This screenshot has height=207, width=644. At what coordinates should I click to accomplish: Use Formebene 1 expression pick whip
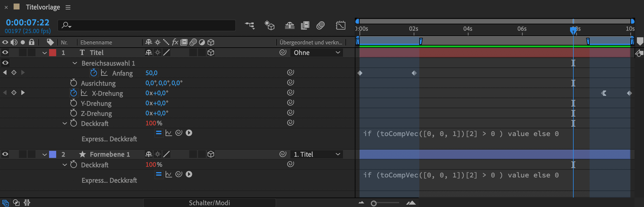pyautogui.click(x=179, y=174)
